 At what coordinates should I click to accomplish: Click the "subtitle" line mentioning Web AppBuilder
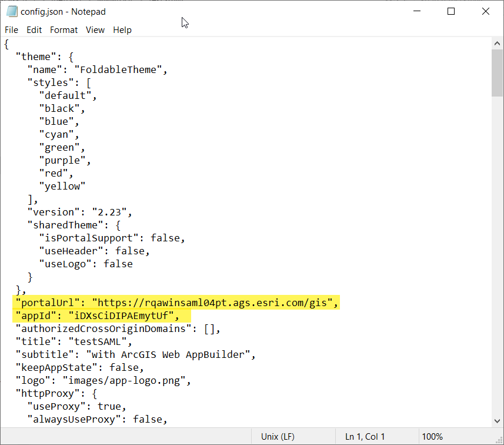click(136, 354)
